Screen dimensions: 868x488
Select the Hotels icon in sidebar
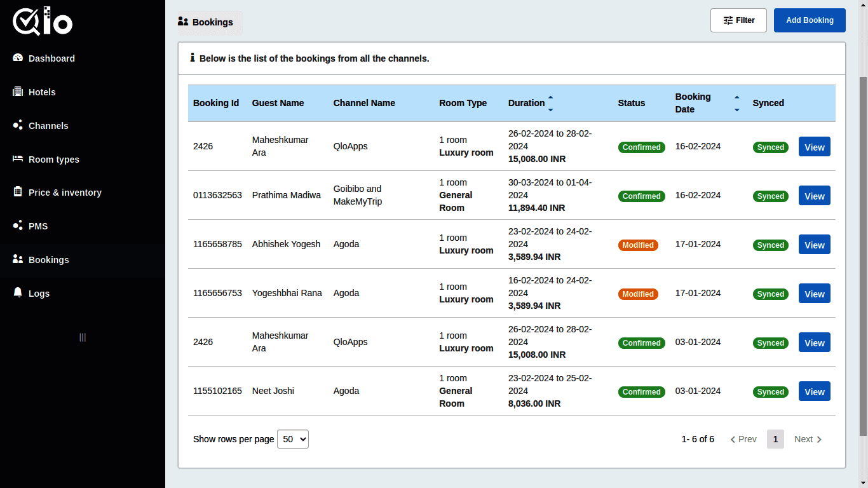coord(17,91)
